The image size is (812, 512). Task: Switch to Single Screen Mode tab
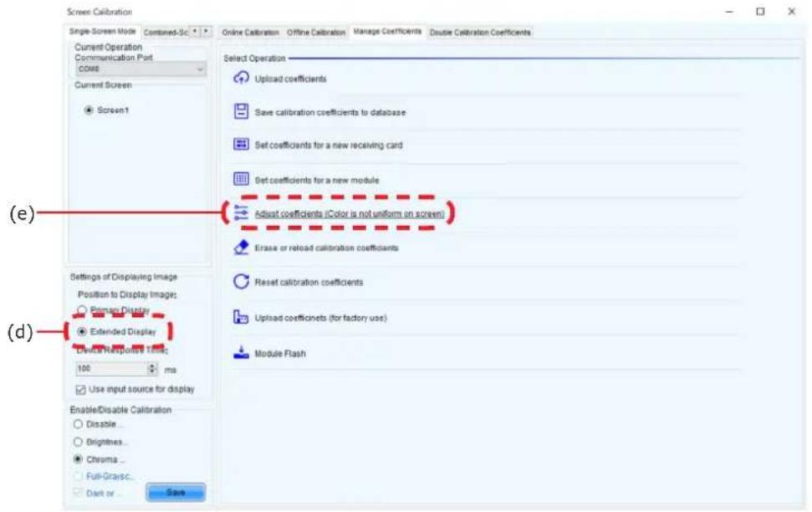click(103, 32)
